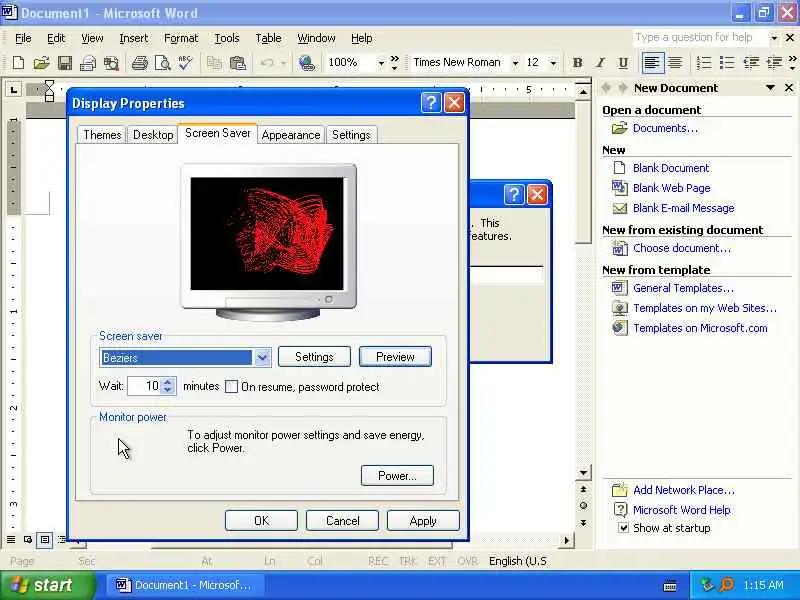Screen dimensions: 800x600
Task: Uncheck Show at startup checkbox
Action: [623, 528]
